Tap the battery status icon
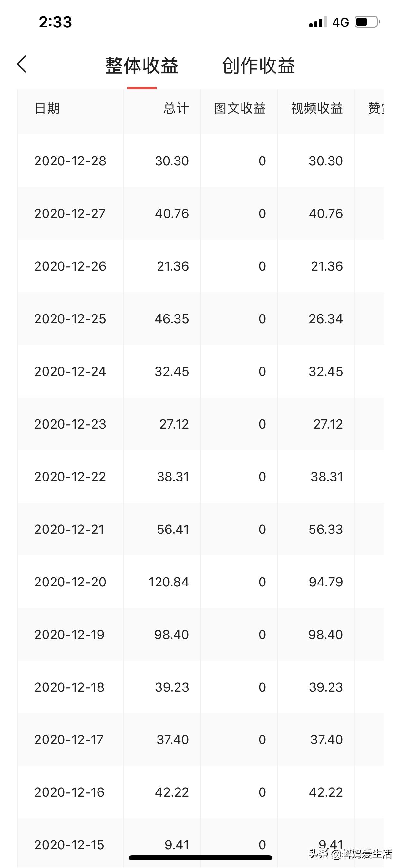401x868 pixels. click(x=367, y=22)
